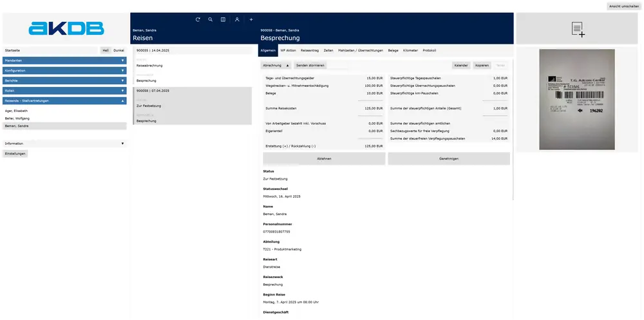
Task: Click the AKDB logo
Action: click(x=64, y=28)
